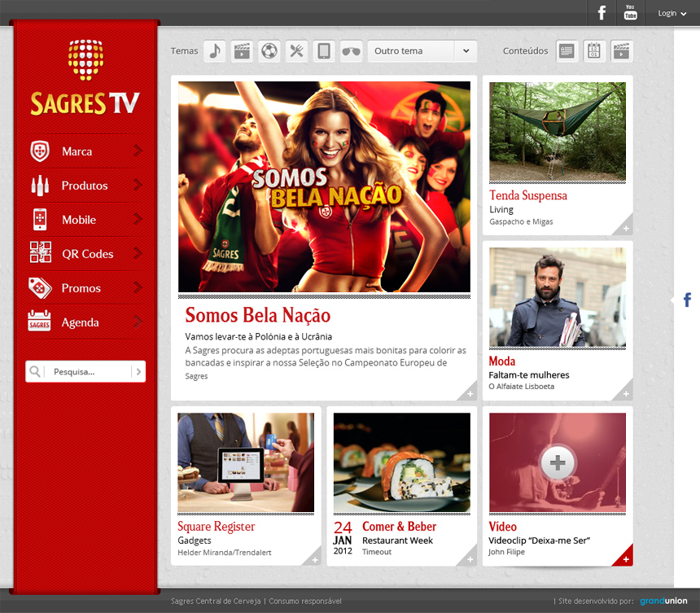The image size is (700, 613).
Task: Click the Promos price tag icon
Action: tap(40, 288)
